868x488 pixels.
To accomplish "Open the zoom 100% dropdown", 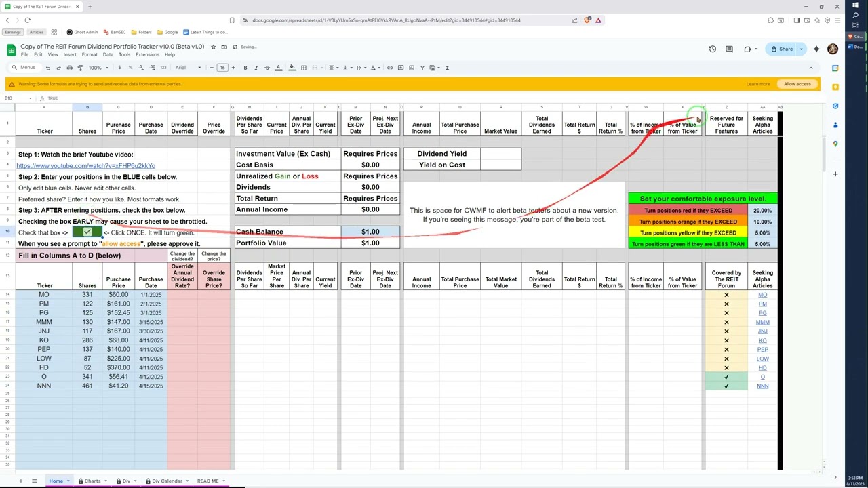I will (x=98, y=68).
